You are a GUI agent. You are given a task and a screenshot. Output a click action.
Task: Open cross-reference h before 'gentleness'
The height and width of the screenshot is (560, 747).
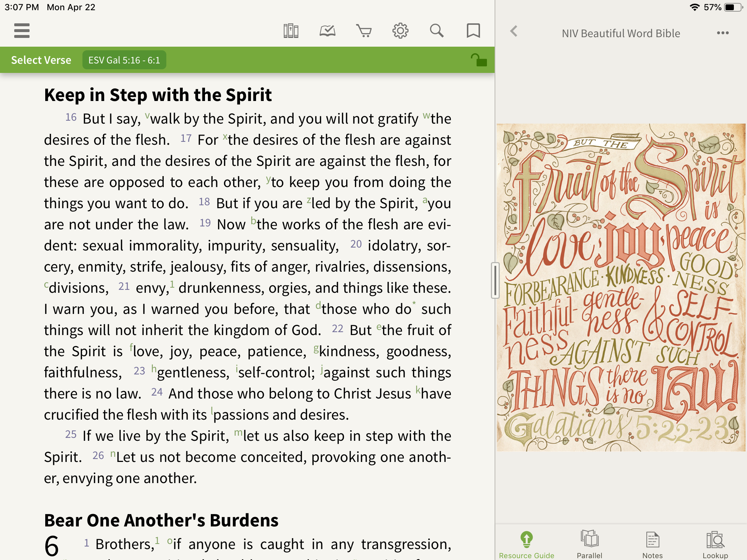click(x=154, y=369)
